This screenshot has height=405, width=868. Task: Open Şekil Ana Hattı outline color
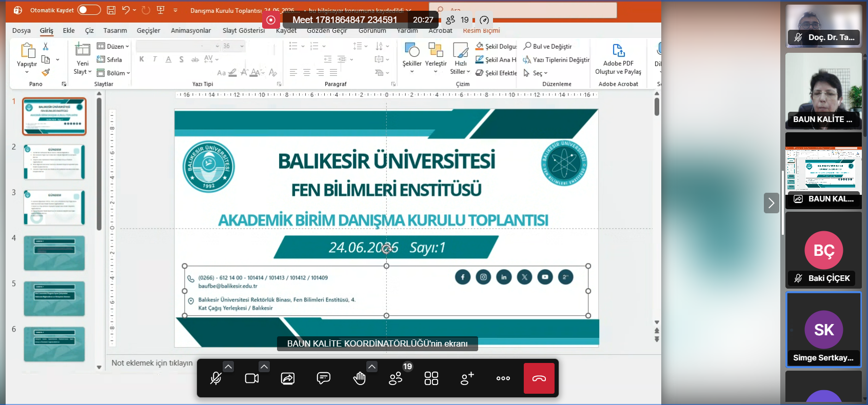[496, 59]
